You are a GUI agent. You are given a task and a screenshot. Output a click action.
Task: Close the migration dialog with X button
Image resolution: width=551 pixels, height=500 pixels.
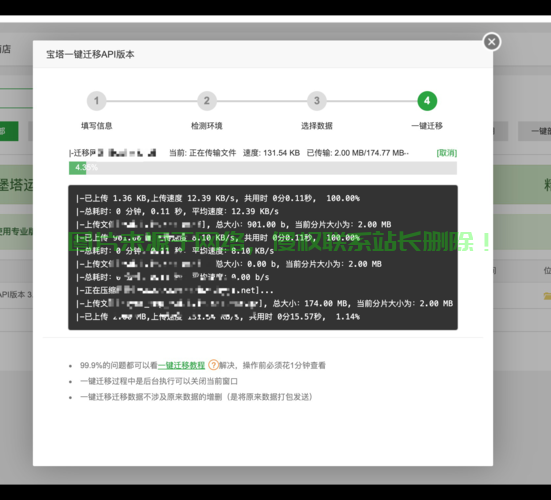point(492,42)
